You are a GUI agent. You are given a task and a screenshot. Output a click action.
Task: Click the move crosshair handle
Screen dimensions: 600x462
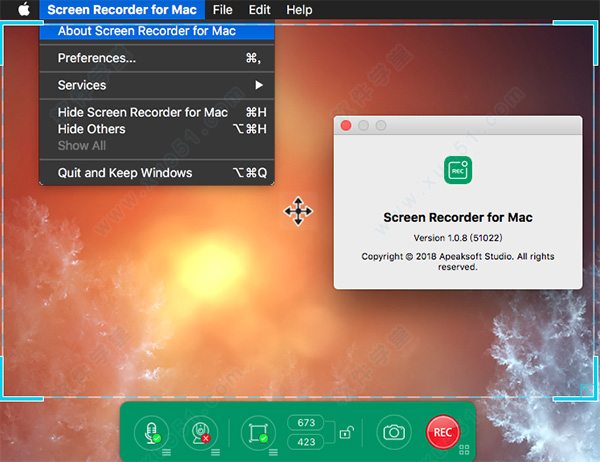[x=298, y=211]
